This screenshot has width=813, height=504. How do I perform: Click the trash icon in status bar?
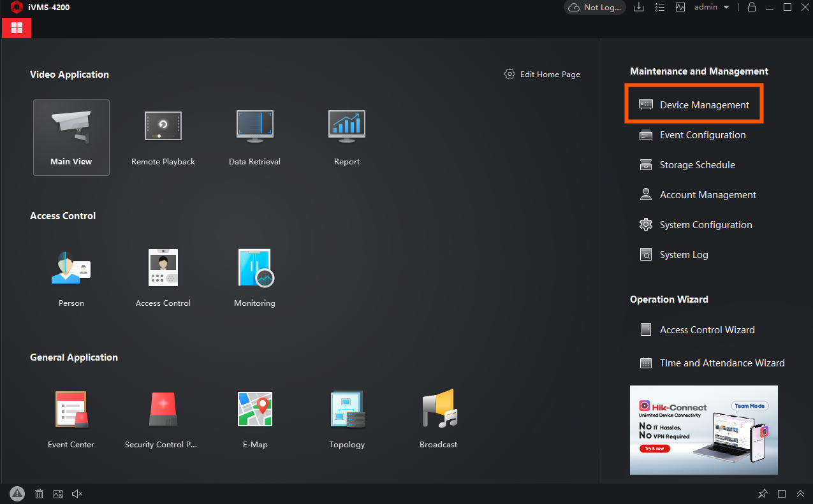[39, 494]
